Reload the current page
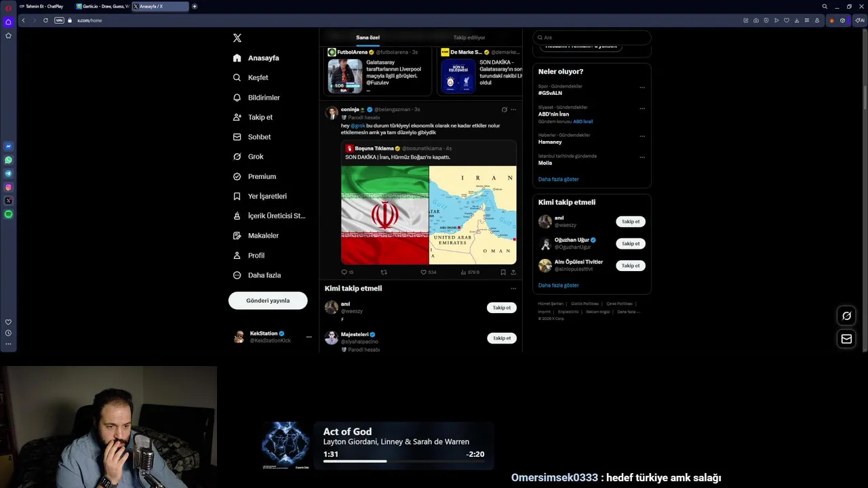This screenshot has height=488, width=868. pos(45,20)
